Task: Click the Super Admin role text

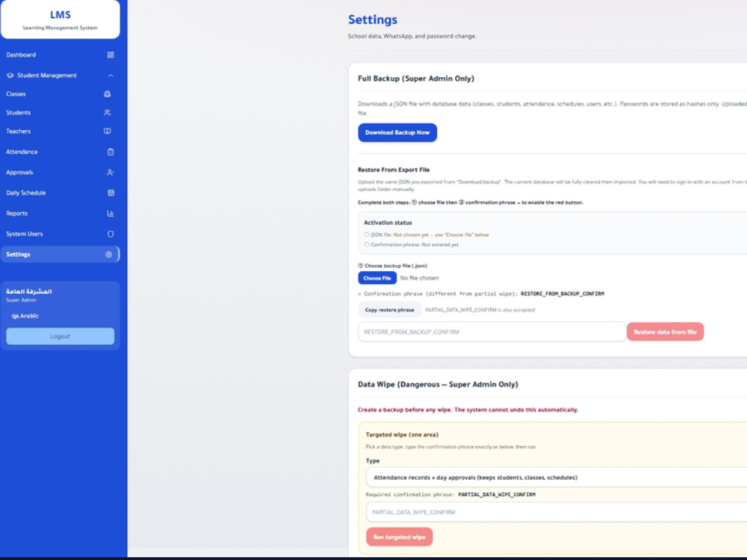Action: point(21,300)
